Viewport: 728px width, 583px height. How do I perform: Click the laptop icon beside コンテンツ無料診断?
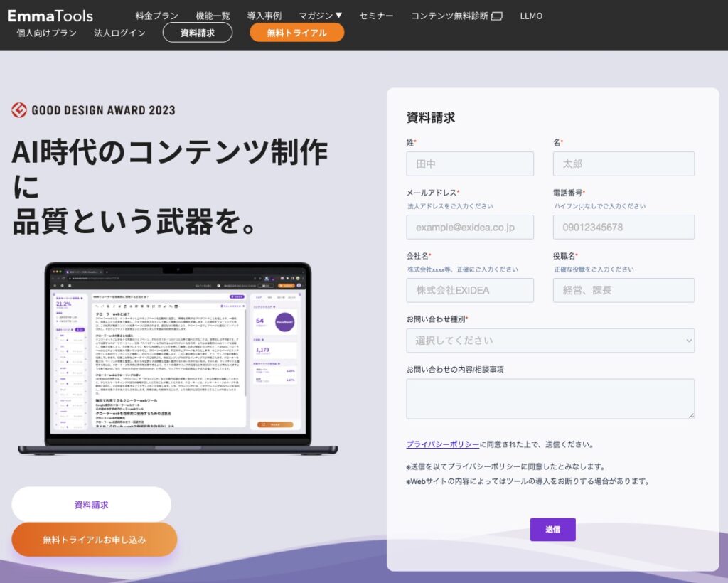497,16
